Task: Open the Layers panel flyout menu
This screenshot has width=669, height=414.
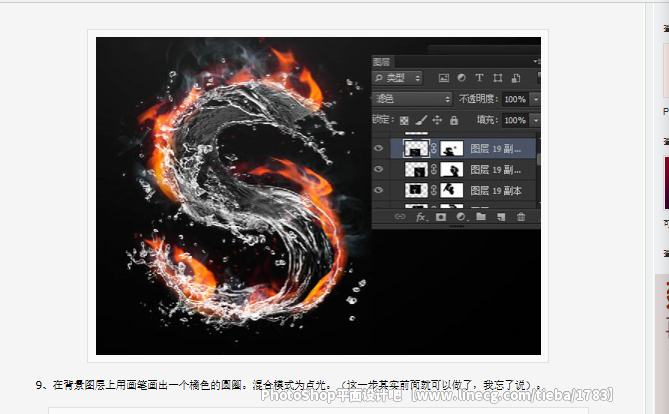Action: point(535,61)
